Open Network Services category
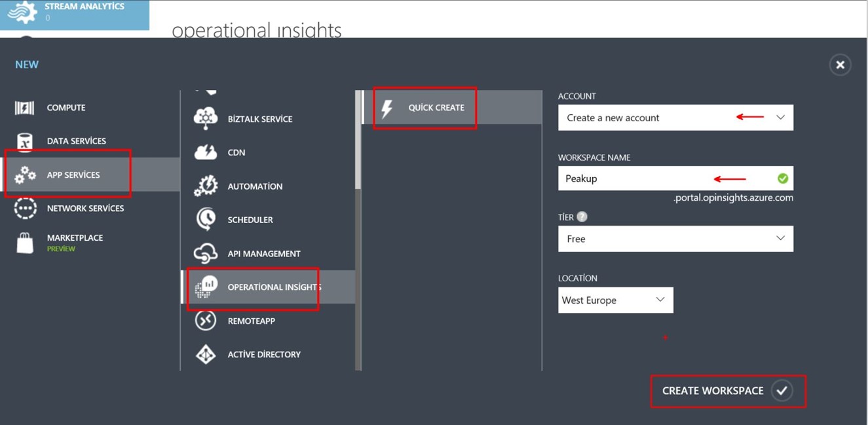Image resolution: width=868 pixels, height=425 pixels. click(90, 209)
